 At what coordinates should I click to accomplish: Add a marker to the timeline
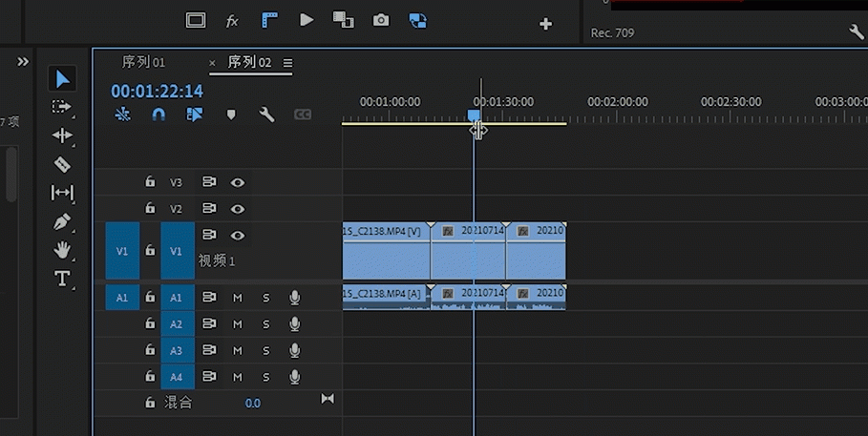231,114
